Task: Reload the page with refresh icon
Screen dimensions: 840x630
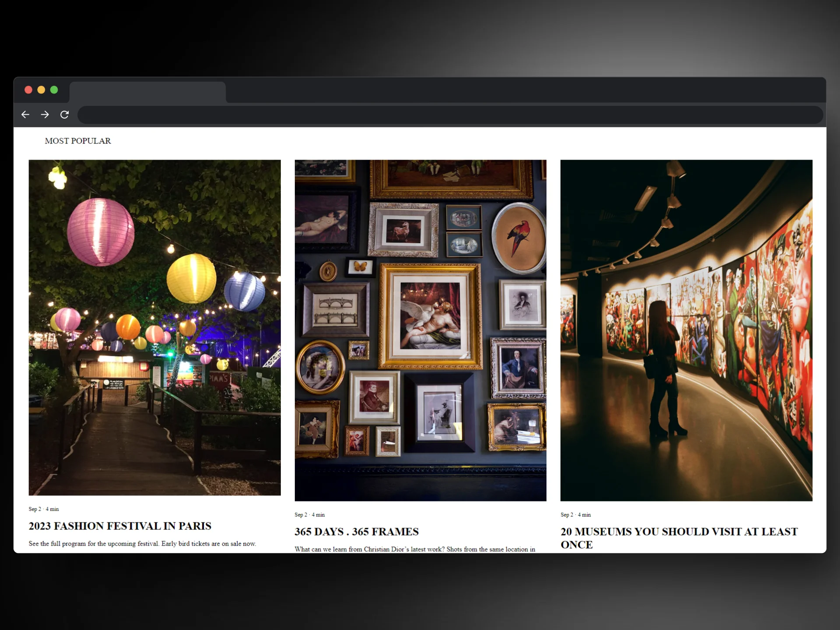Action: pos(65,115)
